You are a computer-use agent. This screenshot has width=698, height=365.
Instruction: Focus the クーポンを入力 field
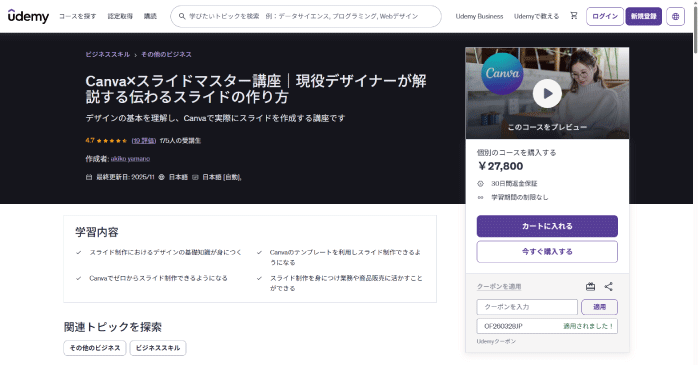[x=527, y=307]
